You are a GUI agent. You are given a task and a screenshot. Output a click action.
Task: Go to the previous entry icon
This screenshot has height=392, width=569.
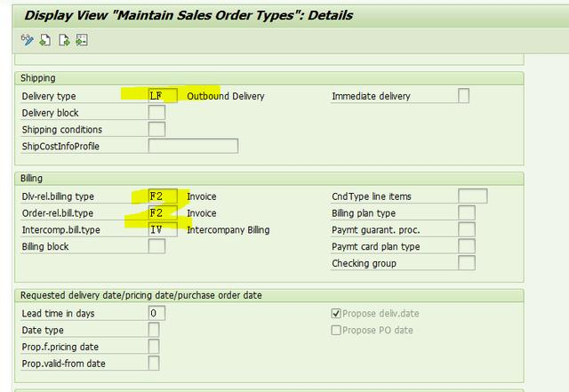point(45,40)
